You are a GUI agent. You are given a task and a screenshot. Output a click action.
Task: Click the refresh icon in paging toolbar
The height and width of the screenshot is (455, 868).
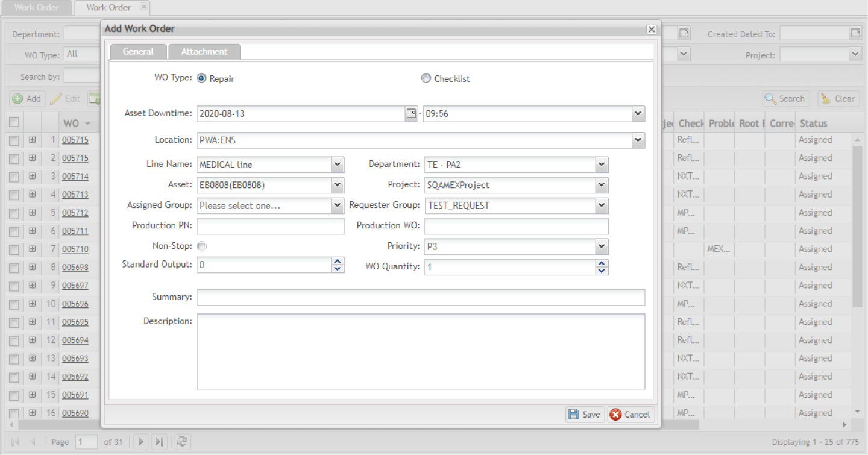point(183,442)
